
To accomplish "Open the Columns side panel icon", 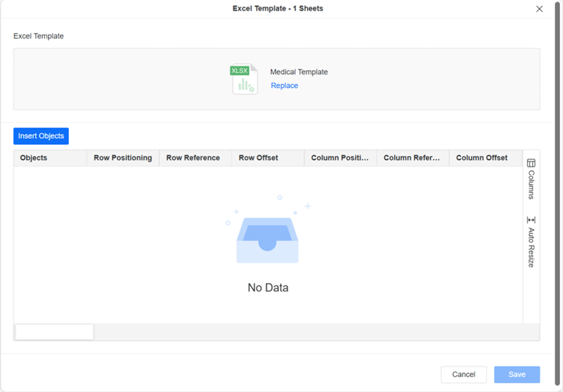I will coord(531,164).
